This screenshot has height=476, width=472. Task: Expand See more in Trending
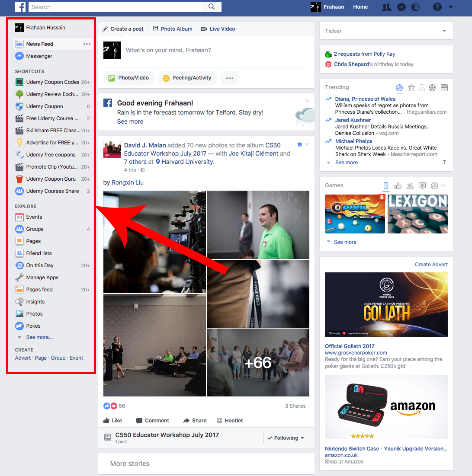point(346,163)
